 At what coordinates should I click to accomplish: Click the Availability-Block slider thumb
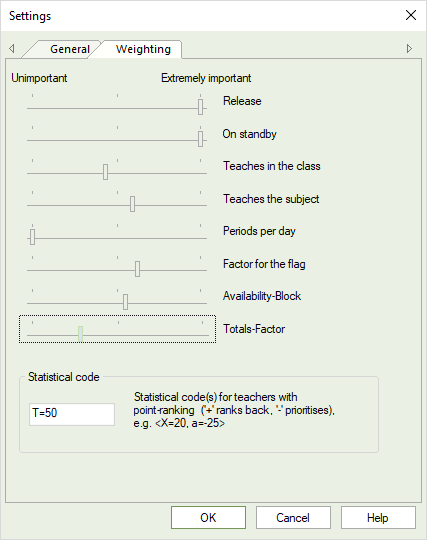[x=125, y=302]
